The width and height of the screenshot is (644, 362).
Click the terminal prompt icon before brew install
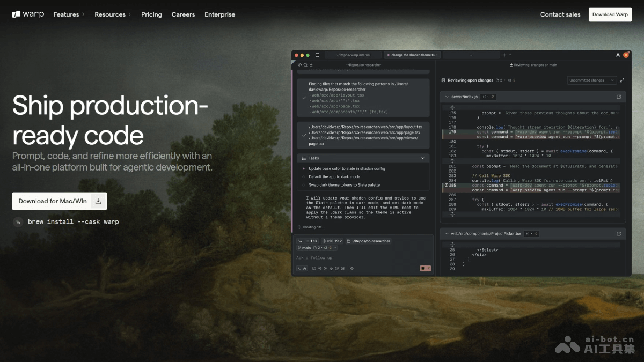[x=18, y=221]
